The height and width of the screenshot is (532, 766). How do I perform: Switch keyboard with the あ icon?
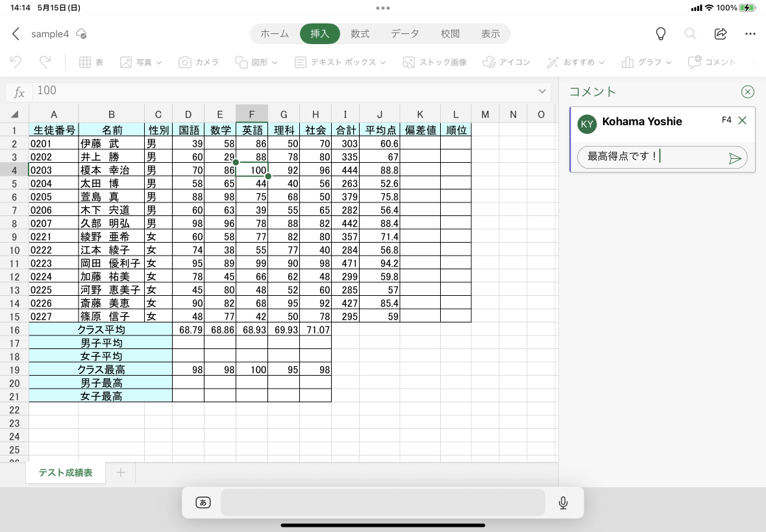click(x=203, y=502)
